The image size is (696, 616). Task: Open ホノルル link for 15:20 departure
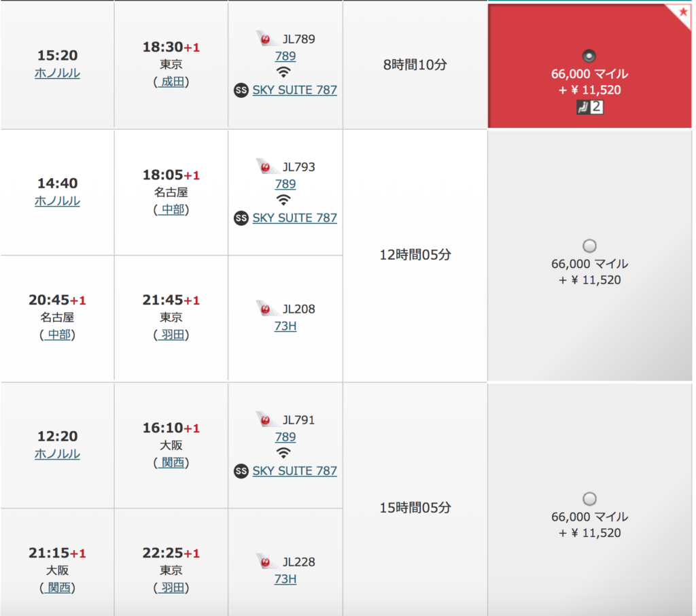(x=57, y=73)
